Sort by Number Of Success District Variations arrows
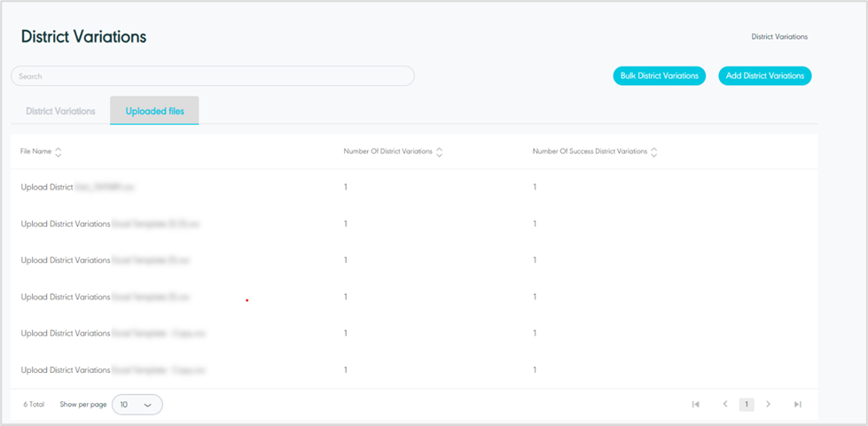The width and height of the screenshot is (868, 426). (x=653, y=151)
